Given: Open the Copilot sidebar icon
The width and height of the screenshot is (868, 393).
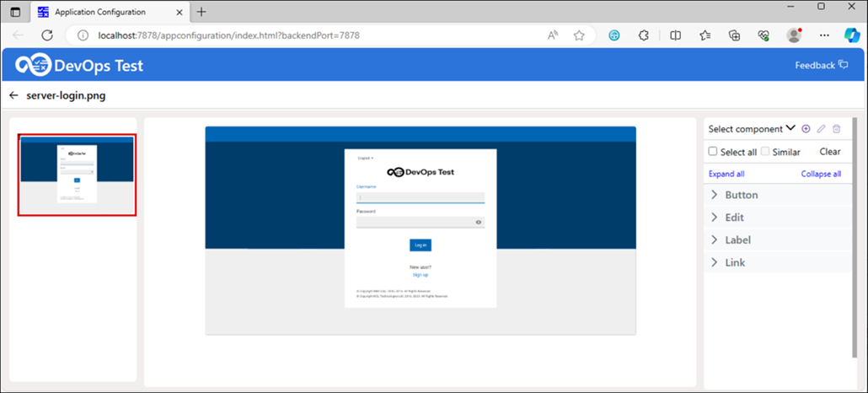Looking at the screenshot, I should tap(851, 35).
